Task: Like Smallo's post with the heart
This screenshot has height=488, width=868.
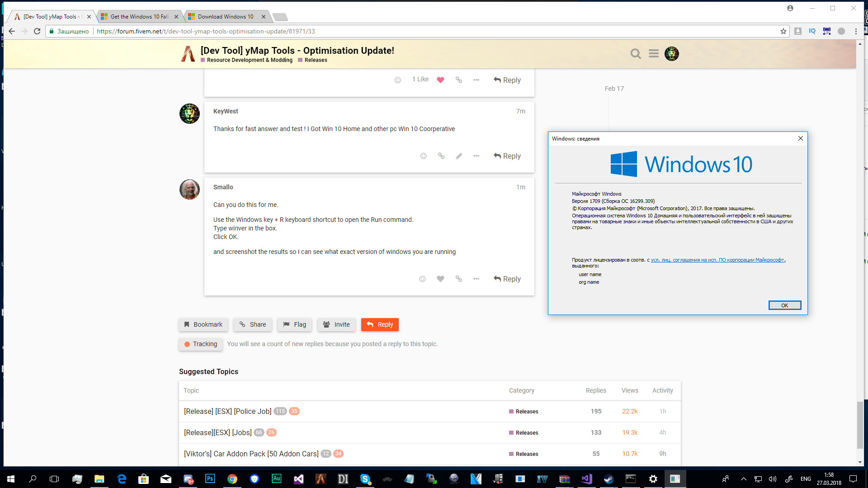Action: (x=440, y=279)
